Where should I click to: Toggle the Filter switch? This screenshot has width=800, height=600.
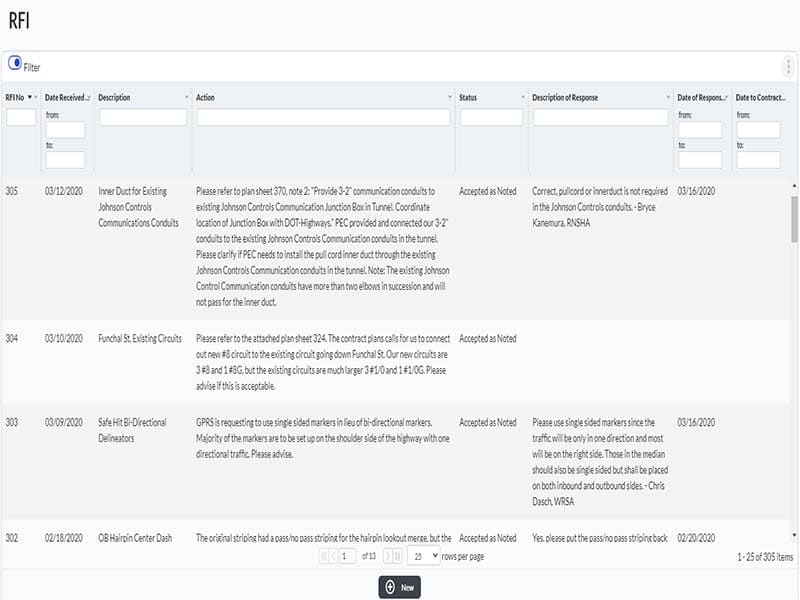point(15,64)
